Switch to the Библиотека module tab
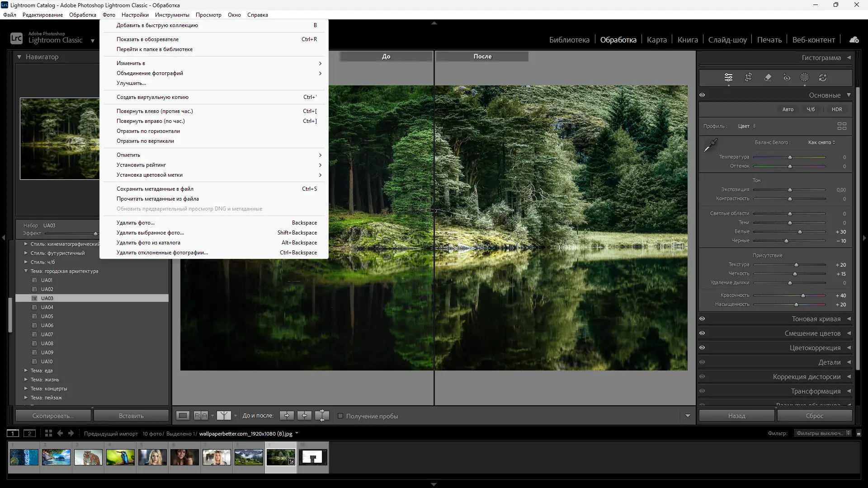The width and height of the screenshot is (868, 488). click(569, 40)
